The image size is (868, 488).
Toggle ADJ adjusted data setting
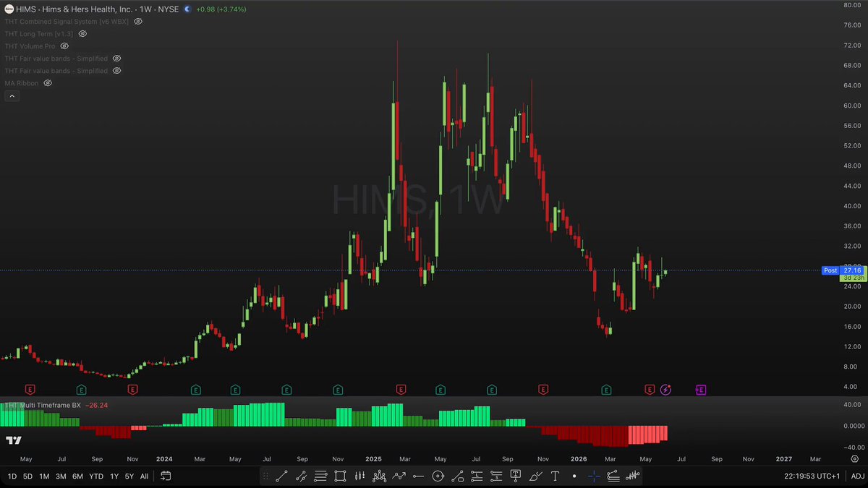pos(857,476)
